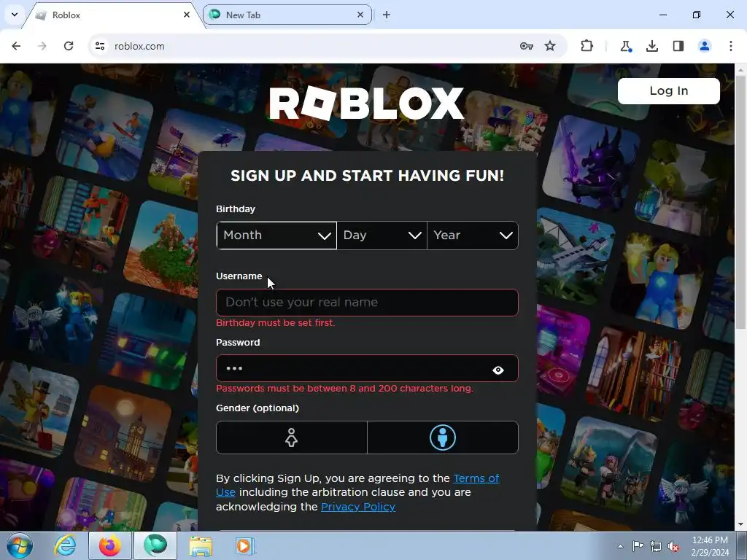The width and height of the screenshot is (747, 560).
Task: View site information icon in address bar
Action: [x=100, y=46]
